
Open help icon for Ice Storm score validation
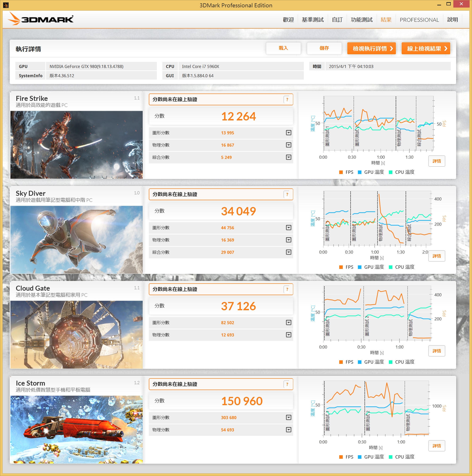(287, 384)
